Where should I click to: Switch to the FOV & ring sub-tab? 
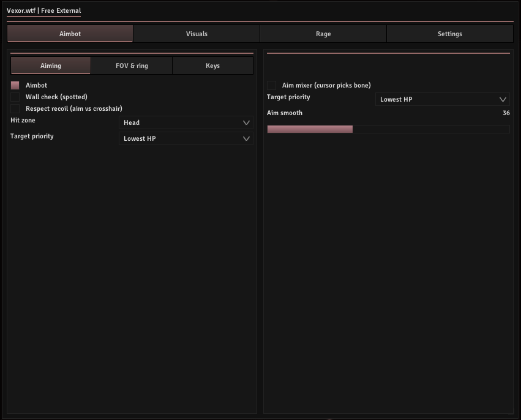click(131, 66)
